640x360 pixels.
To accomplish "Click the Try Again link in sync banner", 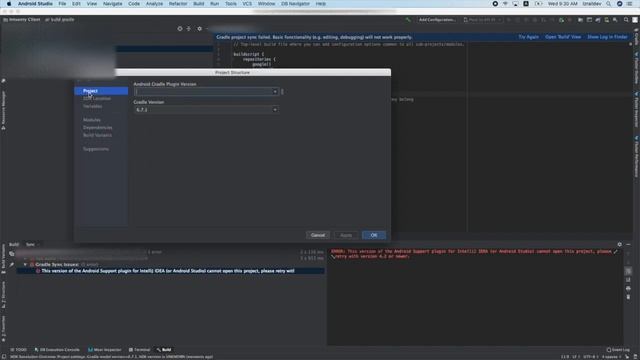I will point(528,37).
